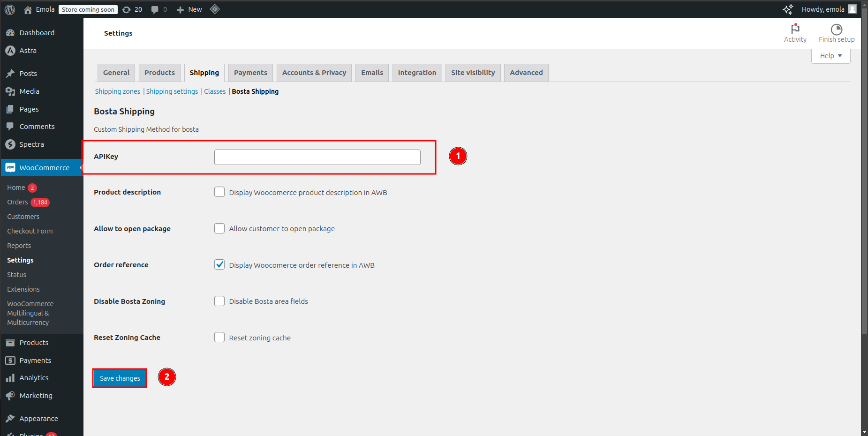Click the Posts pushpin icon

(x=10, y=74)
